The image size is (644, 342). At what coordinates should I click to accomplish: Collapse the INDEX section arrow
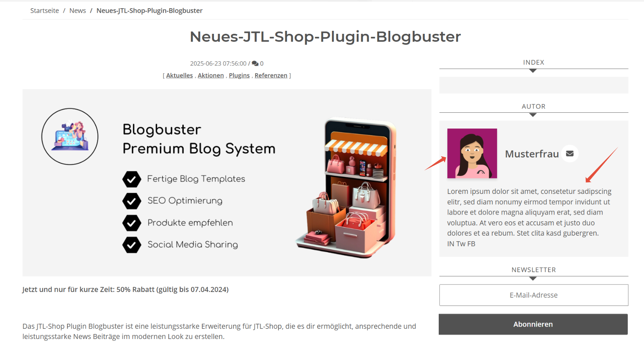pos(533,71)
